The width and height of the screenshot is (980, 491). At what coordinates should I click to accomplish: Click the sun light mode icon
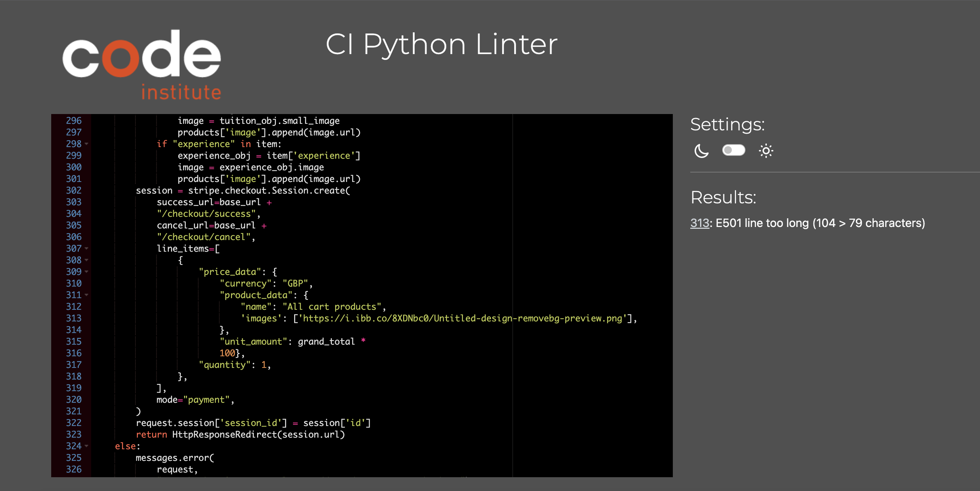click(766, 151)
